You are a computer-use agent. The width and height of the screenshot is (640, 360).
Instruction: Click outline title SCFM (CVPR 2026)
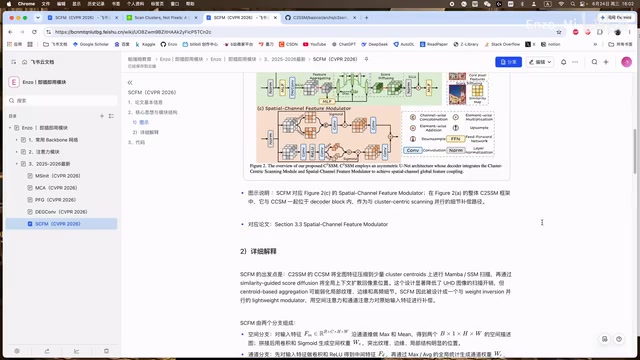(x=152, y=92)
